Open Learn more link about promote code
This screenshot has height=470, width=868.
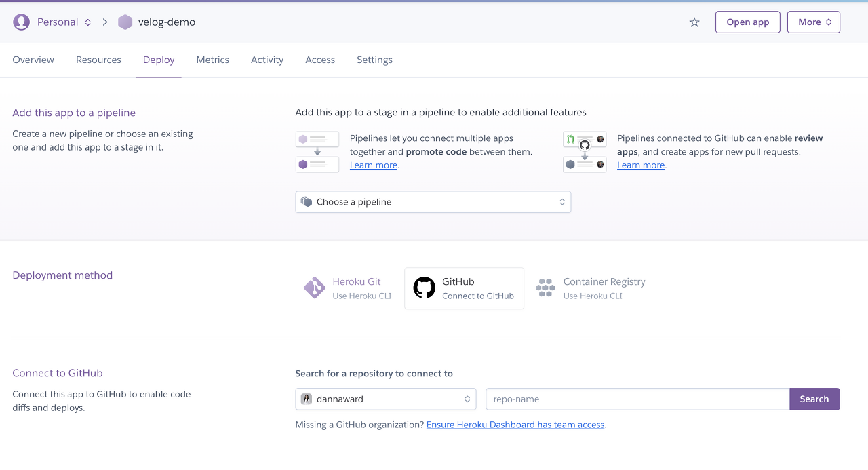pos(374,165)
